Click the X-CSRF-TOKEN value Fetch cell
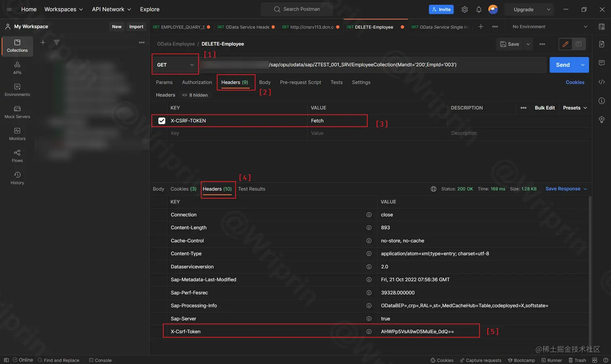611x364 pixels. pyautogui.click(x=377, y=121)
